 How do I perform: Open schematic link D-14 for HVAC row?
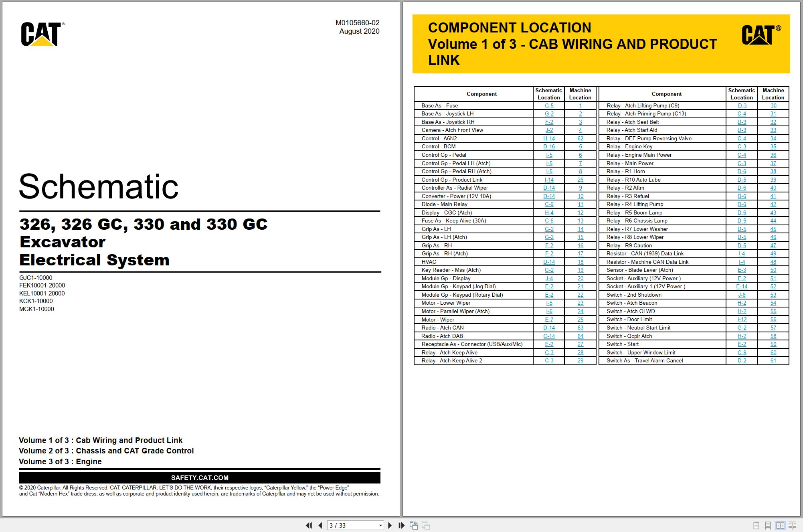pos(549,262)
